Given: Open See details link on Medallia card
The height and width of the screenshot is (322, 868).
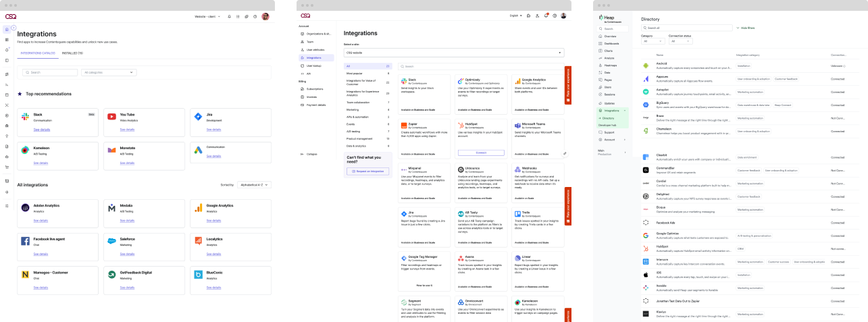Looking at the screenshot, I should 128,221.
